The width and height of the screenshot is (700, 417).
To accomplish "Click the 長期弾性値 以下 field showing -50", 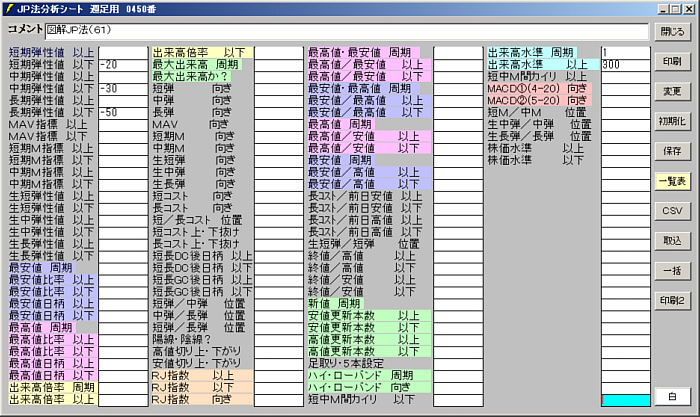I will click(122, 112).
